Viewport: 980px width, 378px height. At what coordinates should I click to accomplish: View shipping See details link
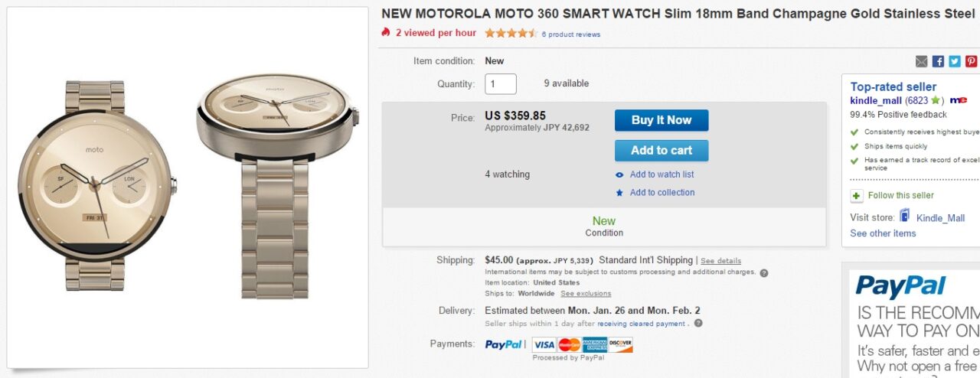tap(720, 261)
